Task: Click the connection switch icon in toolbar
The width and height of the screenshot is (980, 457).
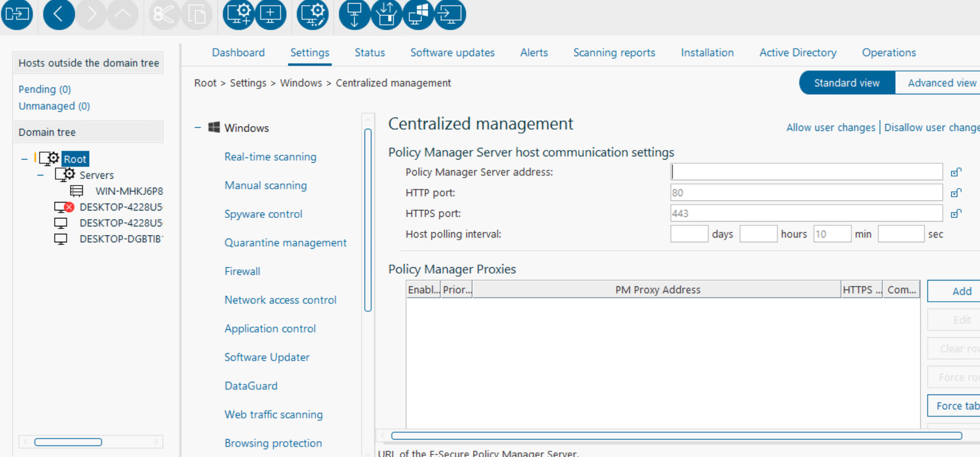Action: 17,14
